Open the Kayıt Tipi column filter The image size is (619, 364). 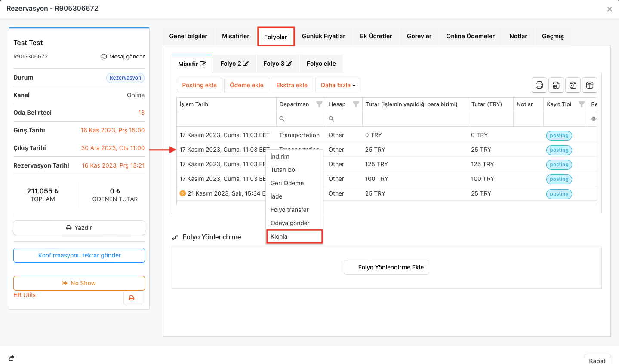click(582, 104)
